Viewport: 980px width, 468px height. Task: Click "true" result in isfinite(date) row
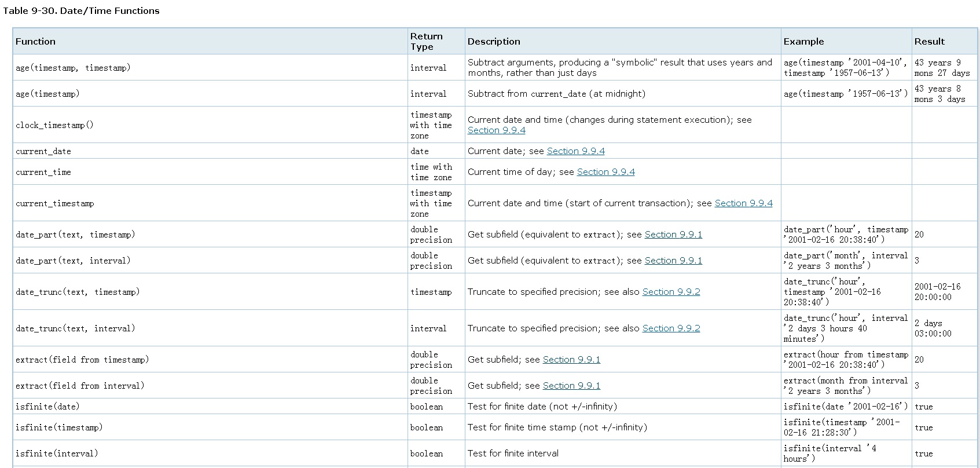[x=924, y=407]
